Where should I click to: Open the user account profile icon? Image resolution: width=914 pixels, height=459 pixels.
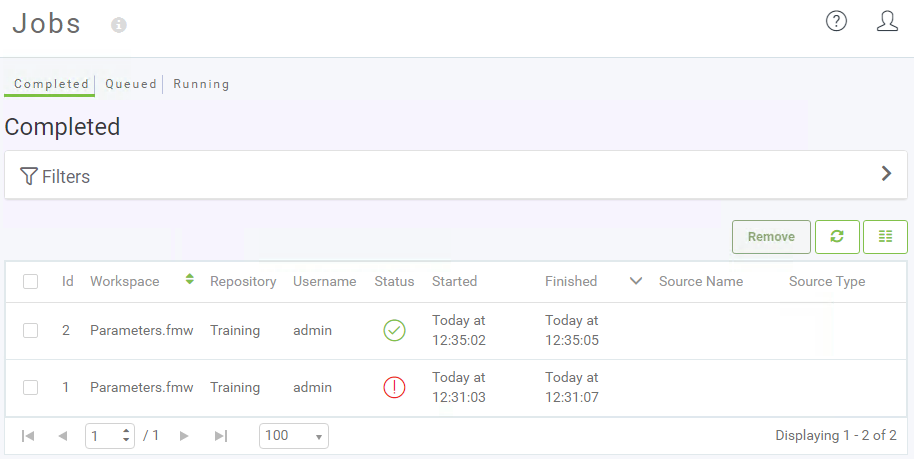coord(887,22)
